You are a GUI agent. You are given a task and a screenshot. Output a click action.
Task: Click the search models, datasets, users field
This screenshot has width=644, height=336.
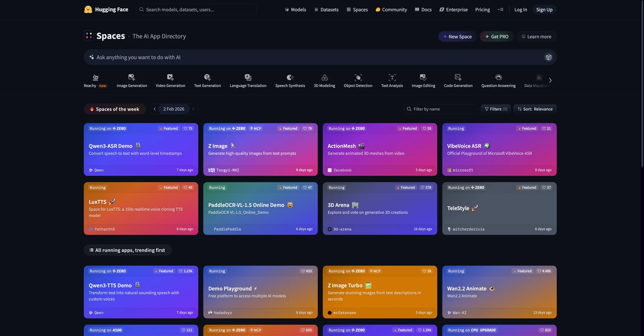click(196, 9)
